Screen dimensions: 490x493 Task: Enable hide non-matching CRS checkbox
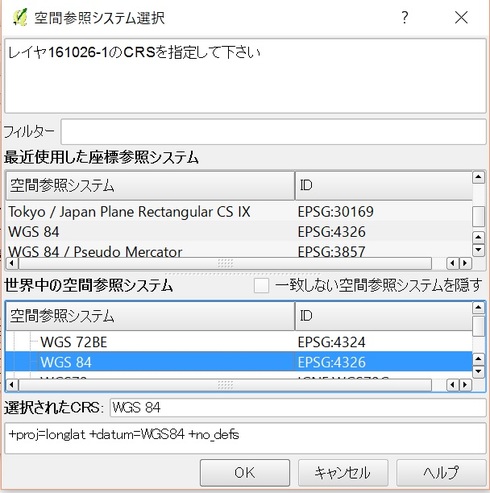click(x=261, y=286)
